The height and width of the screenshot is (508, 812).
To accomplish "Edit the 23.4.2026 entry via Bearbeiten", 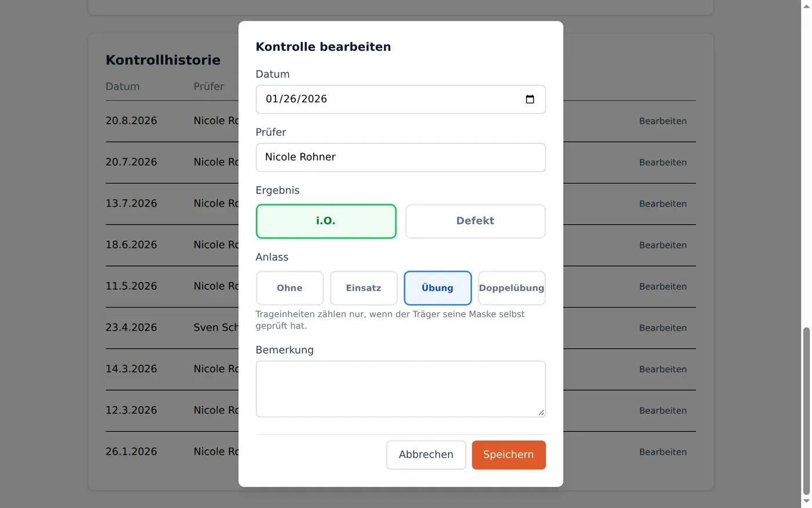I will [663, 328].
